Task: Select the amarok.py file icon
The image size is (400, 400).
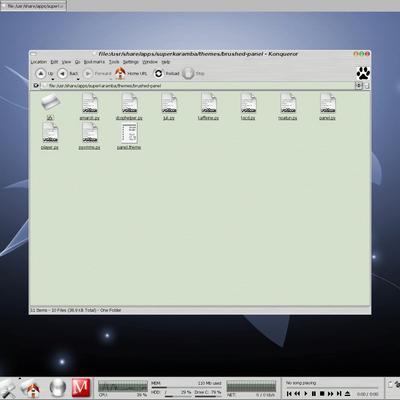Action: coord(90,103)
